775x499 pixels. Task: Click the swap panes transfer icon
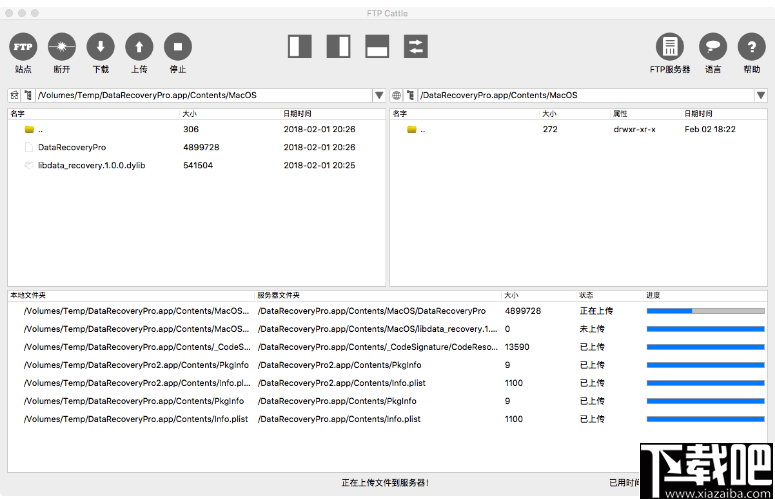[416, 46]
